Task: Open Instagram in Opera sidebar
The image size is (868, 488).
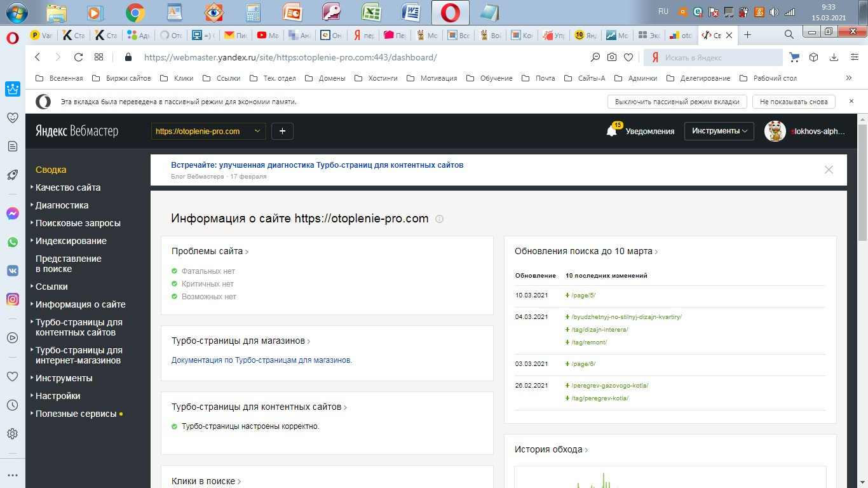Action: [x=12, y=299]
